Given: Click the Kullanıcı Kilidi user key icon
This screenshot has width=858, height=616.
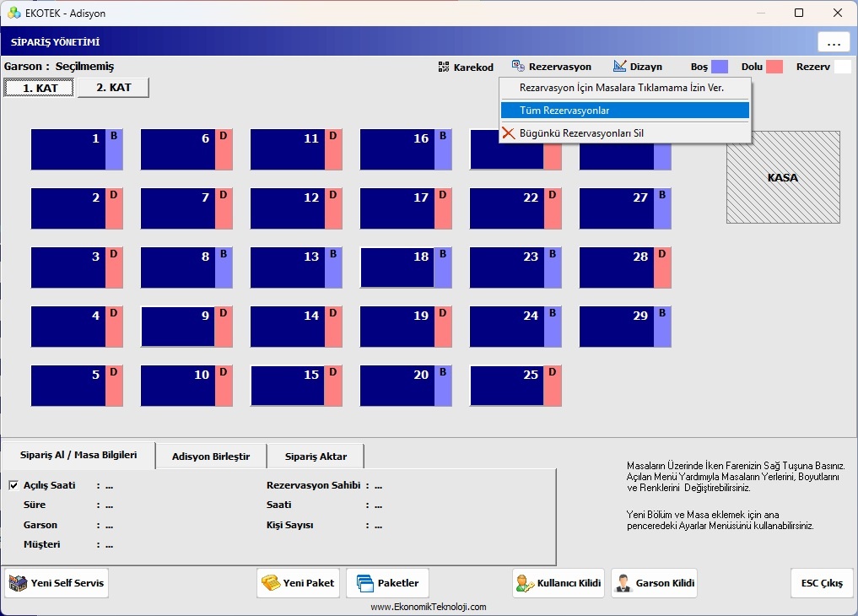Looking at the screenshot, I should [x=525, y=583].
